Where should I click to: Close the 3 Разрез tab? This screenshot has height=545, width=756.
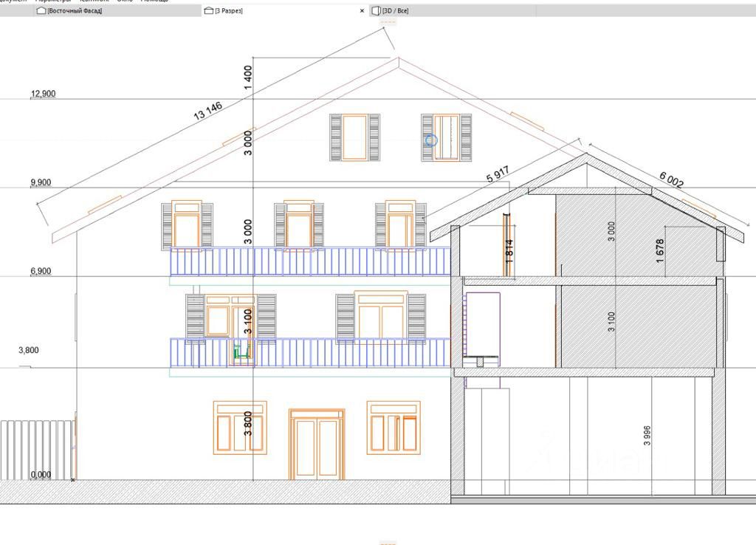[362, 10]
